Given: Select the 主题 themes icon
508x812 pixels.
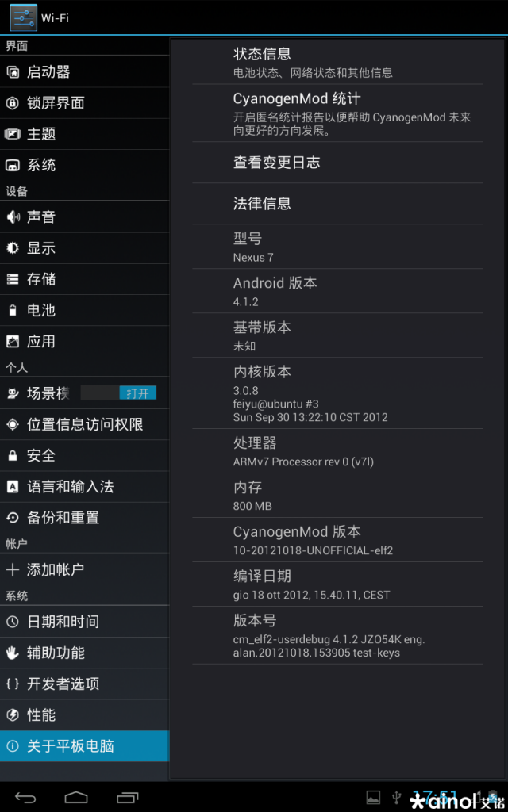Looking at the screenshot, I should pos(13,134).
